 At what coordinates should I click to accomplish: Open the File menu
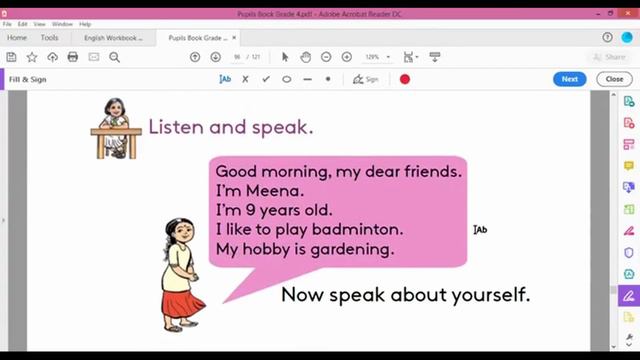[x=7, y=24]
